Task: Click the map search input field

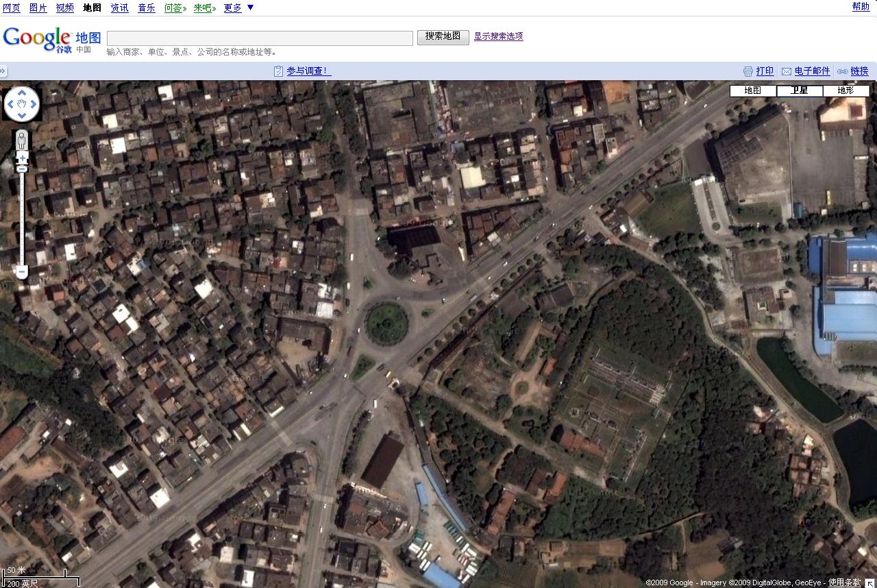Action: pyautogui.click(x=260, y=38)
